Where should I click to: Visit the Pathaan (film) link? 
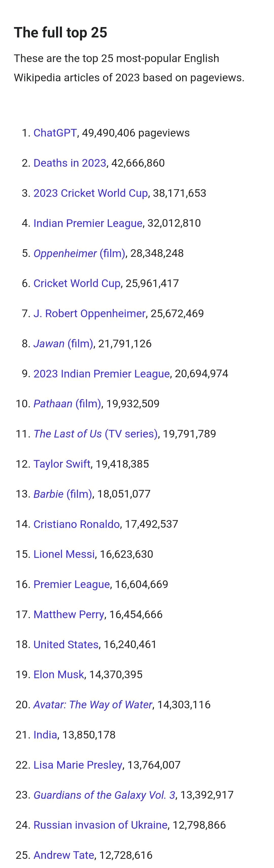[x=67, y=404]
